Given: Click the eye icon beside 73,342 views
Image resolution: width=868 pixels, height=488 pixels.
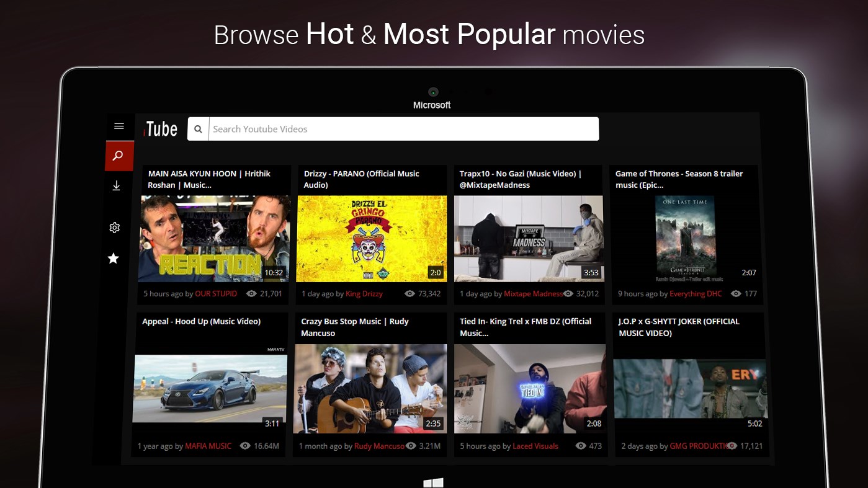Looking at the screenshot, I should [409, 294].
